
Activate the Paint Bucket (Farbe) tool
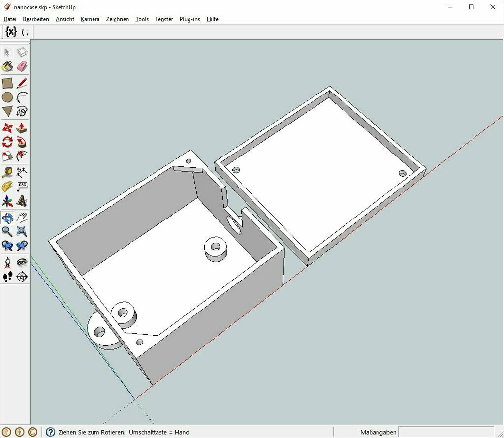(7, 65)
